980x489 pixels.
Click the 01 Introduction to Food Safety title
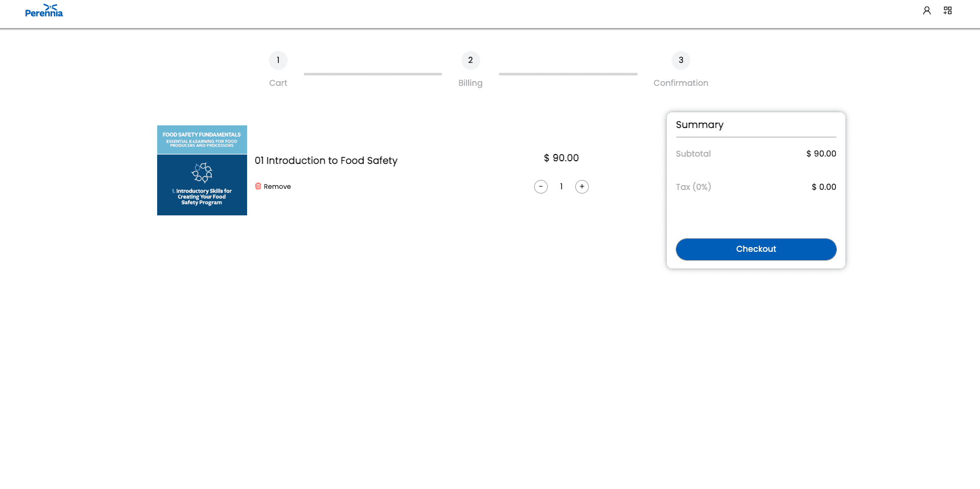tap(326, 161)
